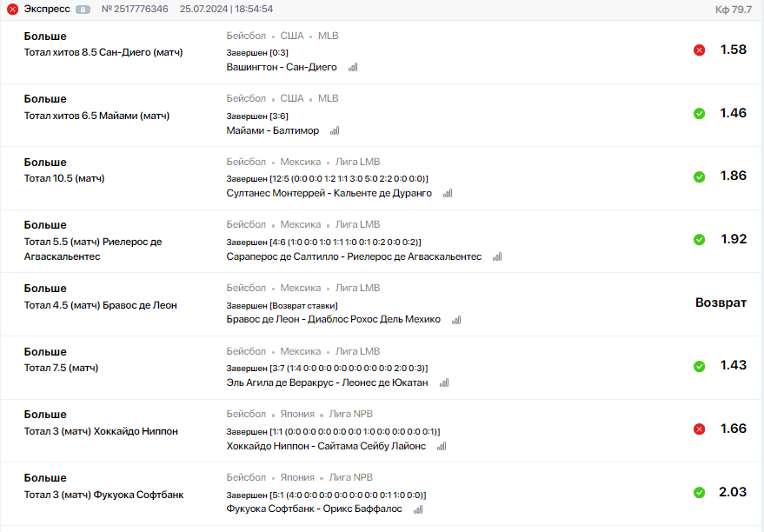Click Возврат status for Бравос де Леон bet
Viewport: 764px width, 532px height.
click(721, 303)
